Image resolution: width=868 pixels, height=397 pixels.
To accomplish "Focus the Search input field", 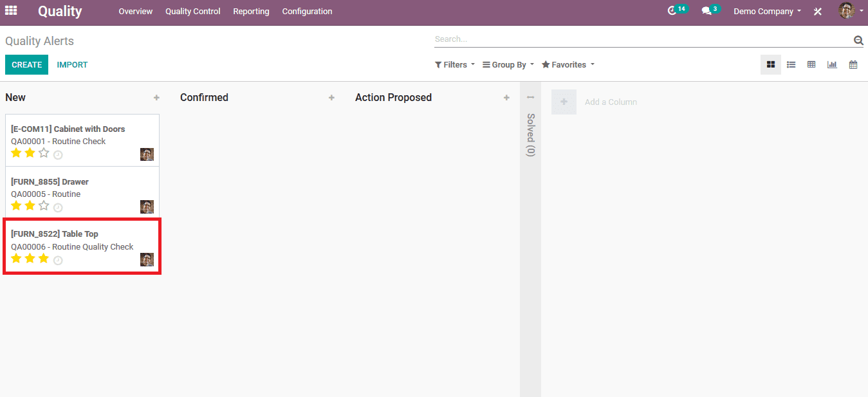I will click(x=643, y=39).
